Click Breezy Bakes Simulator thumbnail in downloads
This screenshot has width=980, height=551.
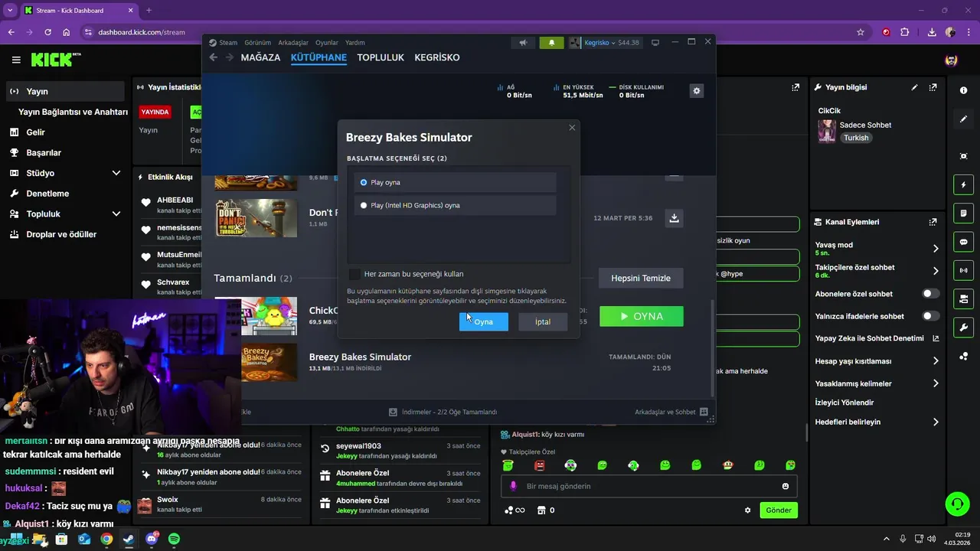[x=269, y=362]
